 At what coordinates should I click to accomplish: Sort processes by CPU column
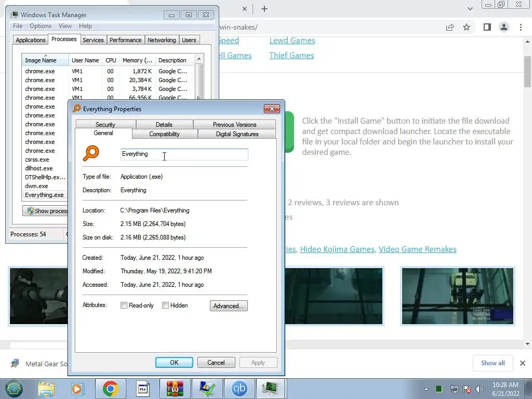coord(111,60)
